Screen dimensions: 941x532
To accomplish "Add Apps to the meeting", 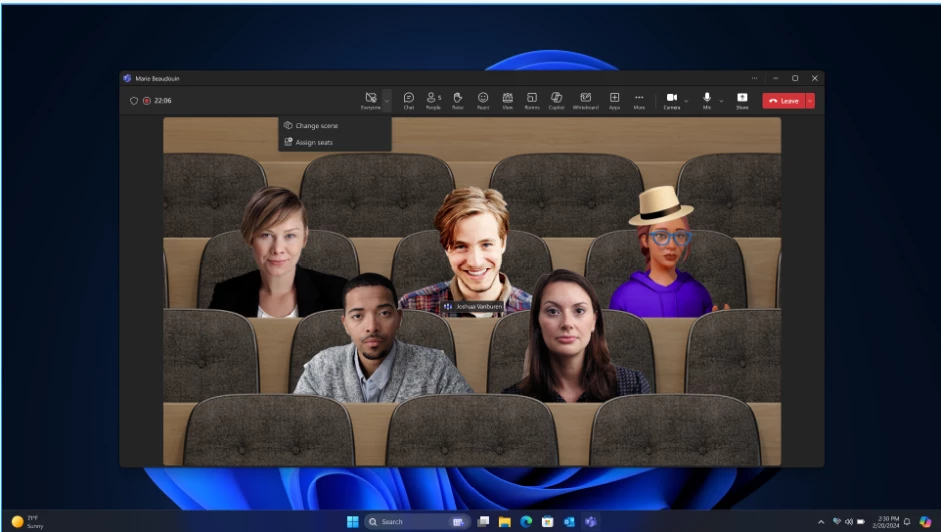I will (x=615, y=100).
